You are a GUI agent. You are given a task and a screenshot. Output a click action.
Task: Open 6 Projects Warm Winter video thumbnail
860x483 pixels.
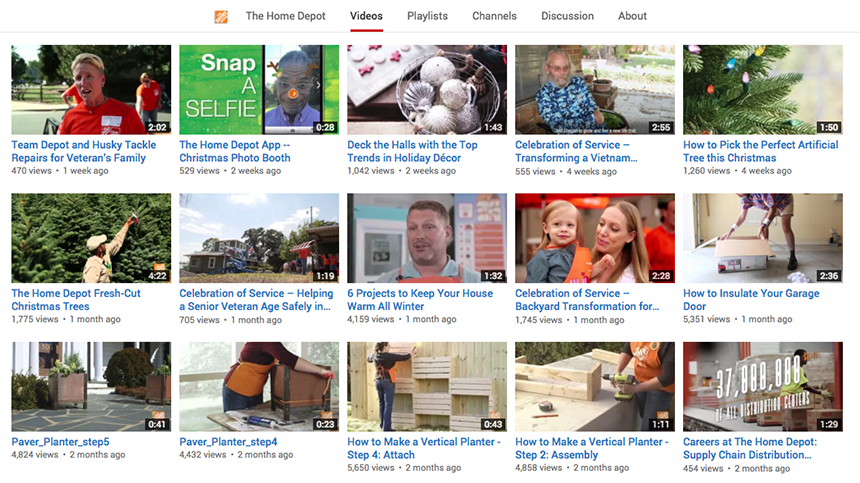(427, 238)
